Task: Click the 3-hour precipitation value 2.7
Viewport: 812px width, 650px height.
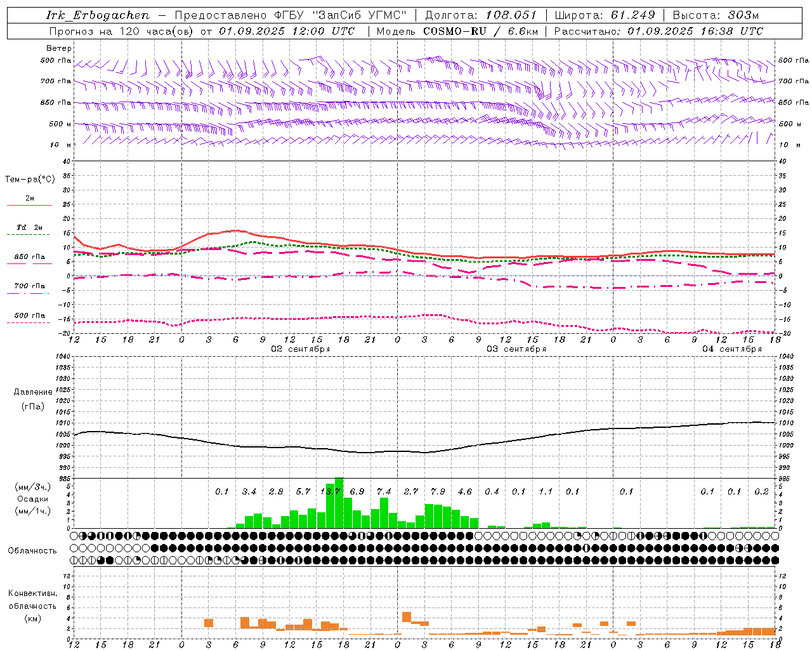Action: tap(411, 491)
